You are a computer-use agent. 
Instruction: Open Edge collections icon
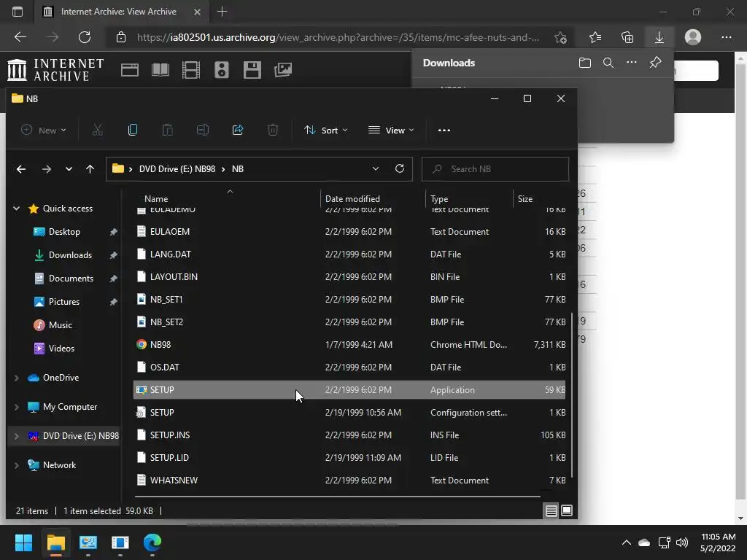[x=627, y=37]
